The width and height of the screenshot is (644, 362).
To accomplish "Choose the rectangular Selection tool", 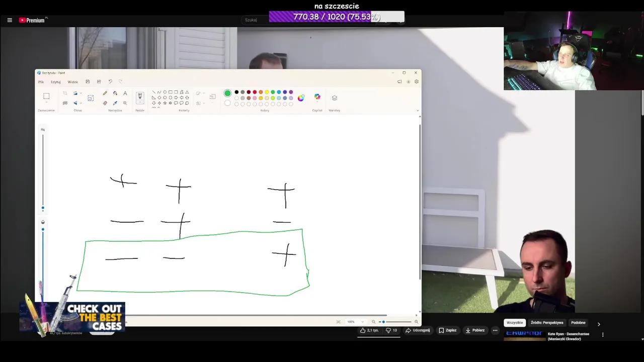I will point(46,96).
